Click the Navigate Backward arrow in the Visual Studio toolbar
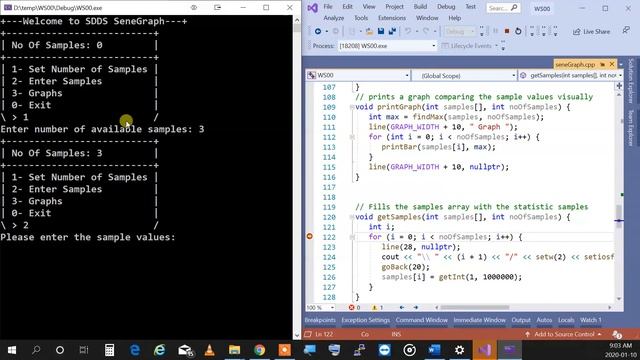This screenshot has height=360, width=640. [317, 31]
